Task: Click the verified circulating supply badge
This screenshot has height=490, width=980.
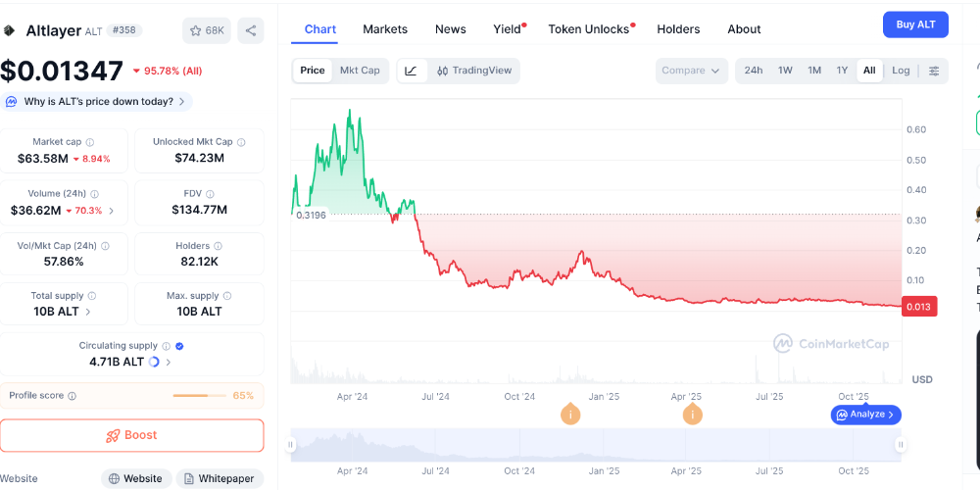Action: coord(179,346)
